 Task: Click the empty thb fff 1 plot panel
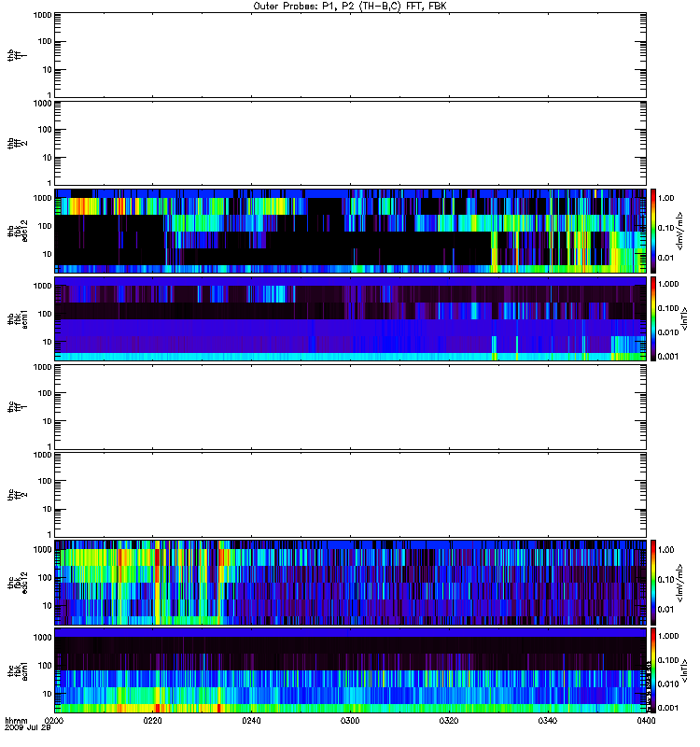pos(350,55)
